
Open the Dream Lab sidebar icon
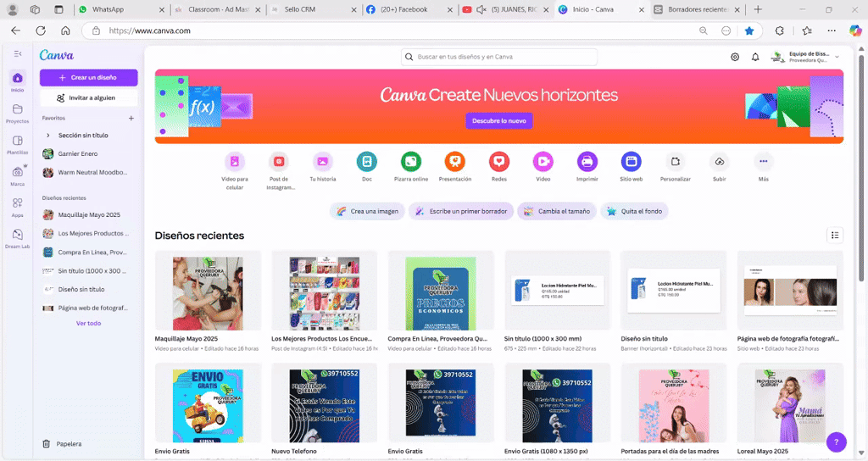coord(18,235)
